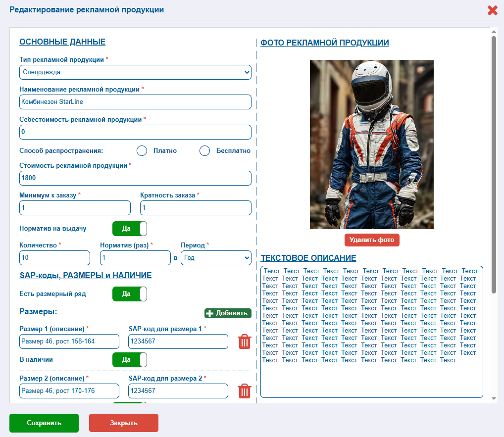Click the SAP-код для размера 1 field
The width and height of the screenshot is (504, 437).
(x=178, y=341)
